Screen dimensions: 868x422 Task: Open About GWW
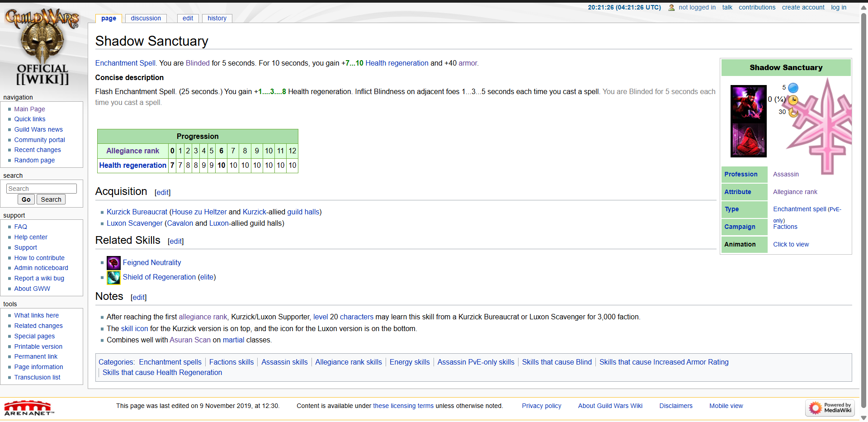point(32,289)
